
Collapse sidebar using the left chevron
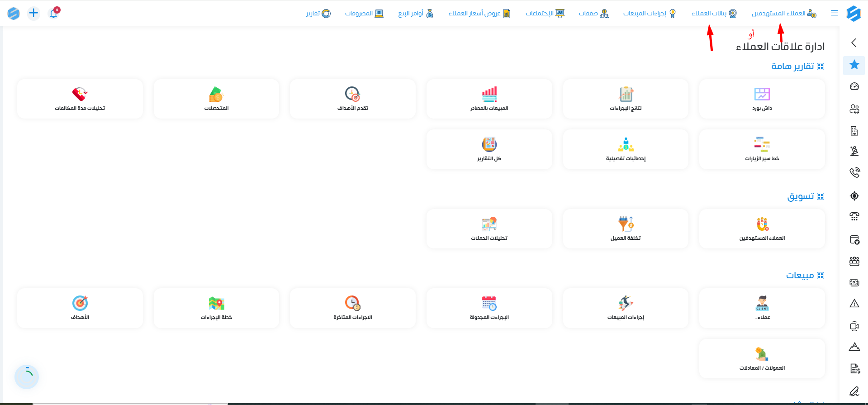(x=854, y=43)
